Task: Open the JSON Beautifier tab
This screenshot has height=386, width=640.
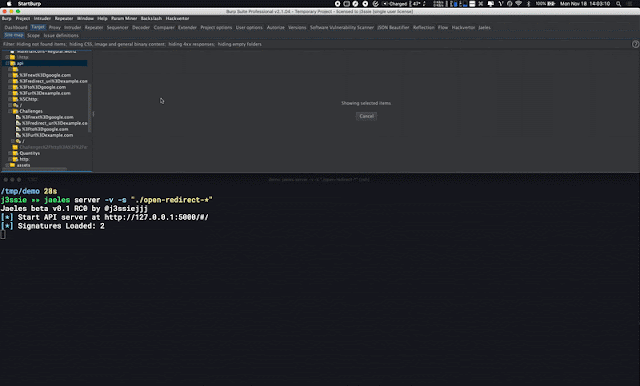Action: 393,27
